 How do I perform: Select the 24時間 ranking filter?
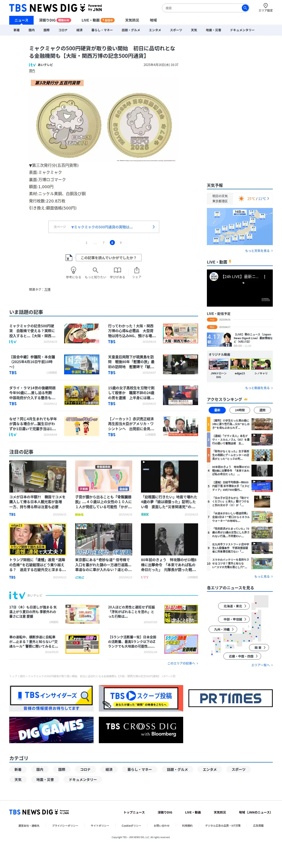tap(240, 410)
